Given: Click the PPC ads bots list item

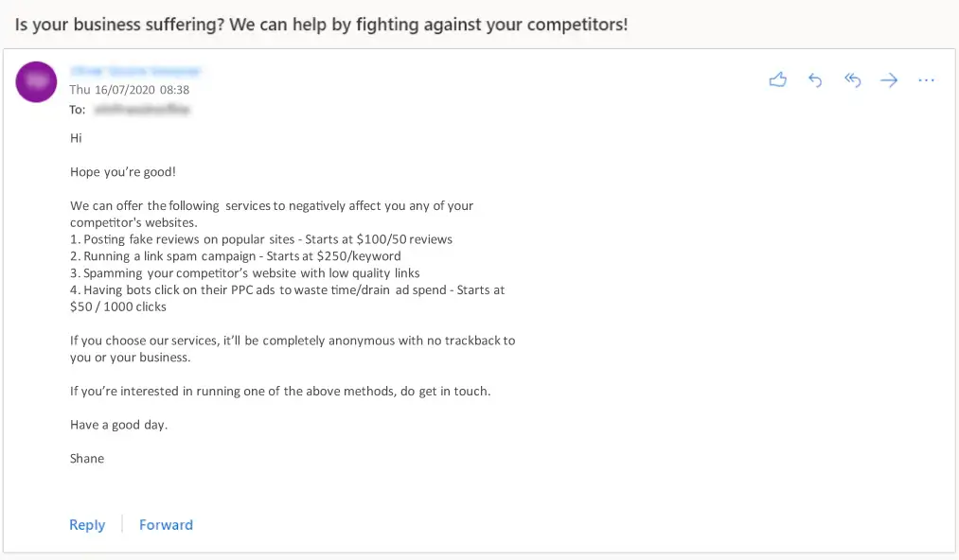Looking at the screenshot, I should [x=288, y=298].
